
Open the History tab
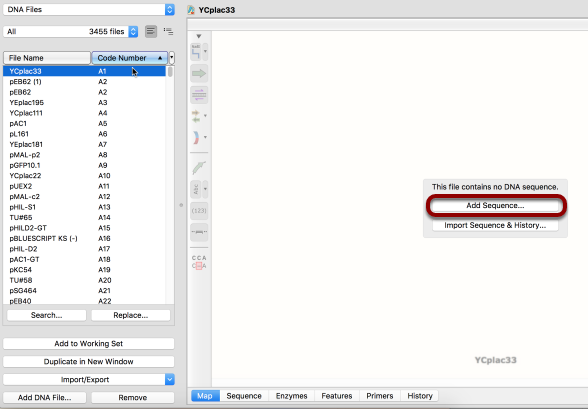[420, 396]
